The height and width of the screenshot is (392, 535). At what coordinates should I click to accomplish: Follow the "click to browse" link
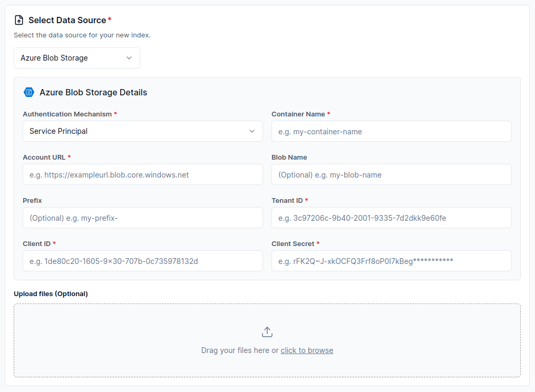tap(307, 350)
